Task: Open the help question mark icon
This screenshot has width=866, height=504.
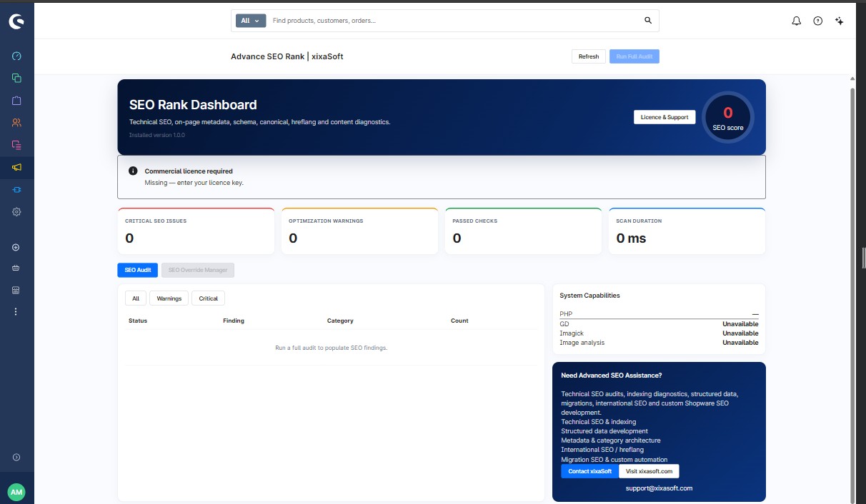Action: tap(818, 21)
